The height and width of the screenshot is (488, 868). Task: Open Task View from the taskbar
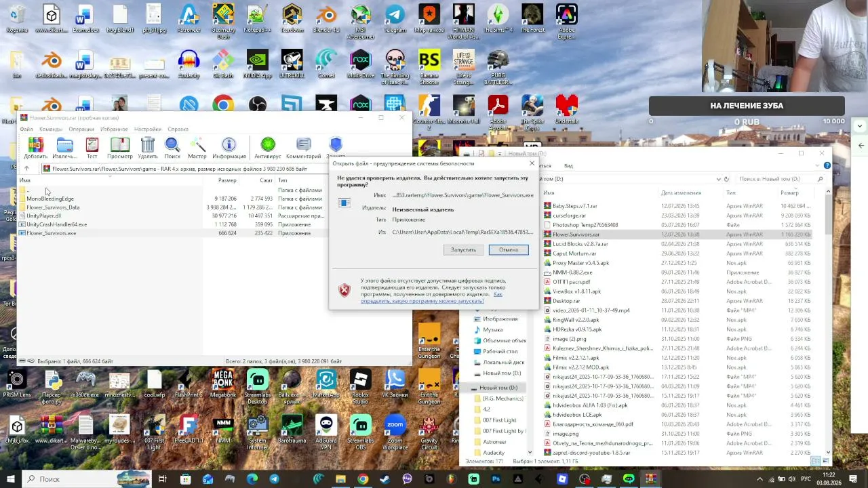[163, 479]
